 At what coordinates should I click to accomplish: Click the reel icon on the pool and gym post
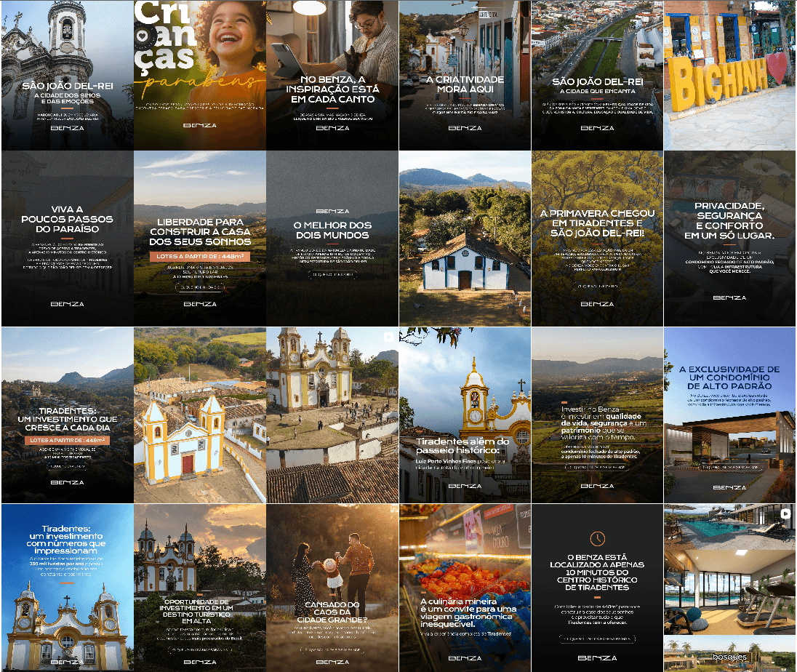pos(786,513)
